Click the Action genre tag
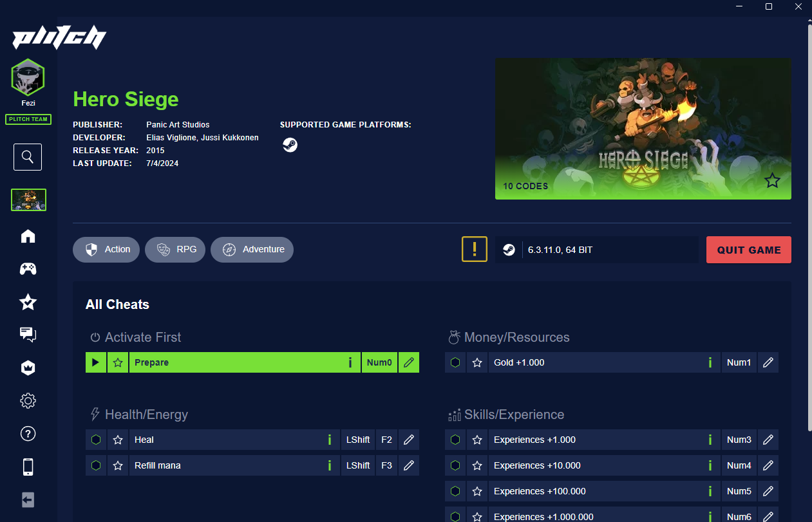This screenshot has width=812, height=522. coord(106,249)
